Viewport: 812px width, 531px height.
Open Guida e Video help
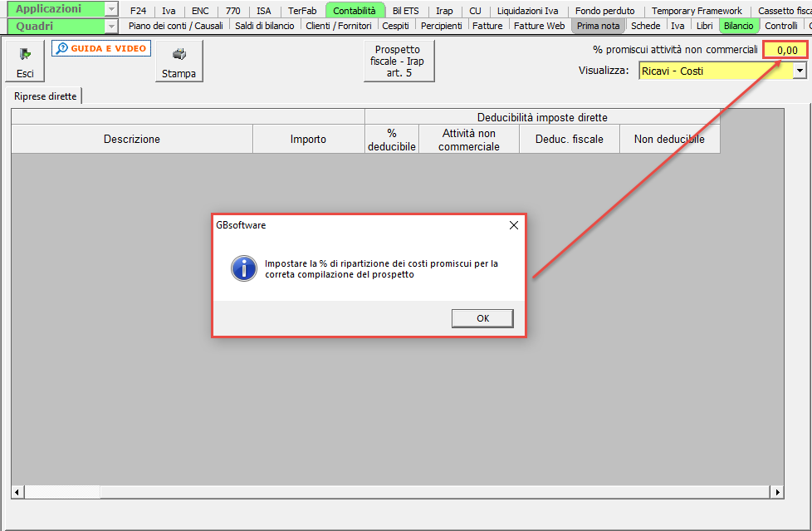point(101,49)
